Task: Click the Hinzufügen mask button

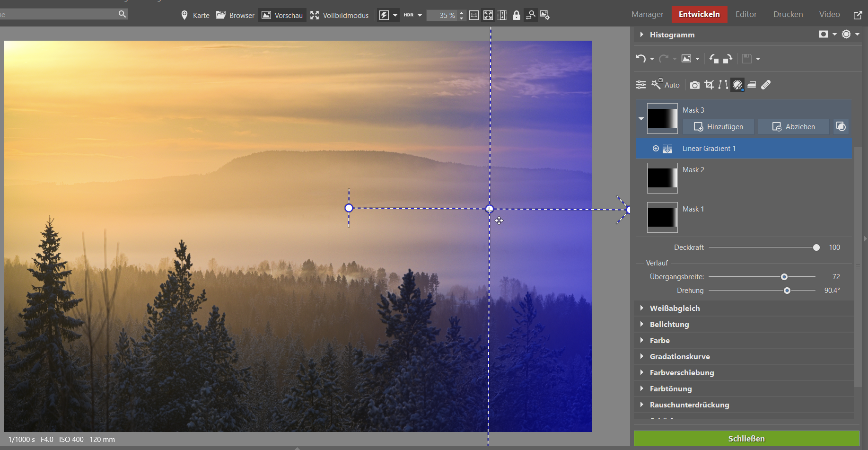Action: click(x=718, y=126)
